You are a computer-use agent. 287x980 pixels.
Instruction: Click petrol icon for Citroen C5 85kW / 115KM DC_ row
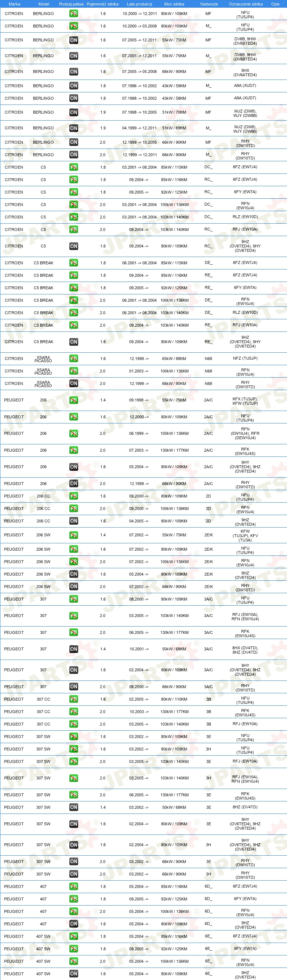tap(73, 167)
